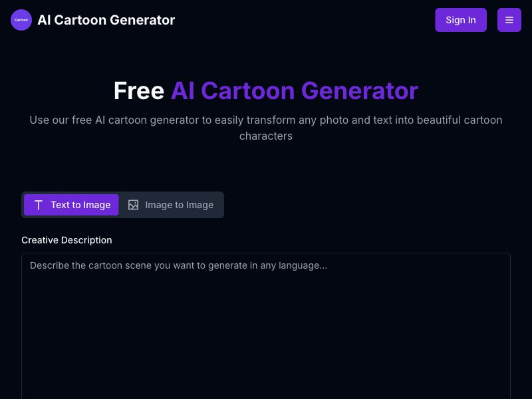Click the picture icon next to Image to Image

pos(133,205)
